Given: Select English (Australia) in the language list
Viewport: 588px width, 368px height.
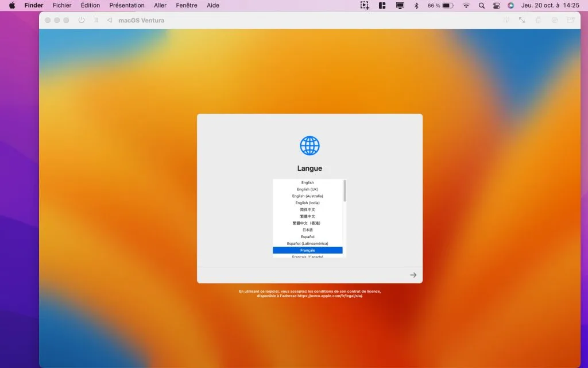Looking at the screenshot, I should [x=308, y=196].
